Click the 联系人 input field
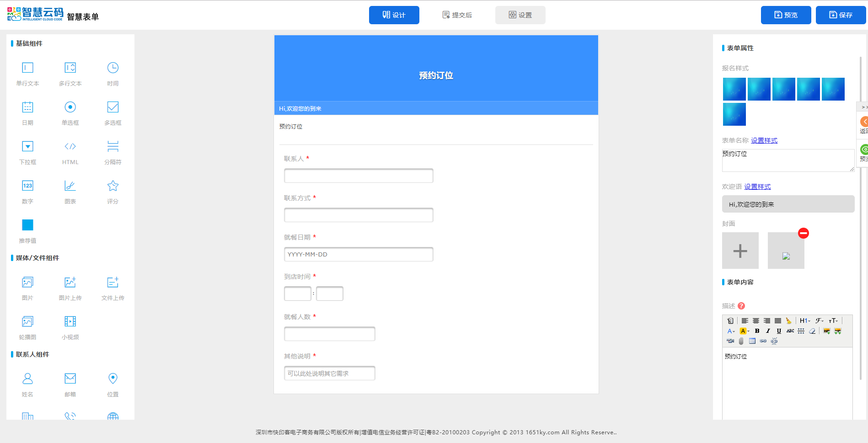Screen dimensions: 868x443 [x=358, y=176]
